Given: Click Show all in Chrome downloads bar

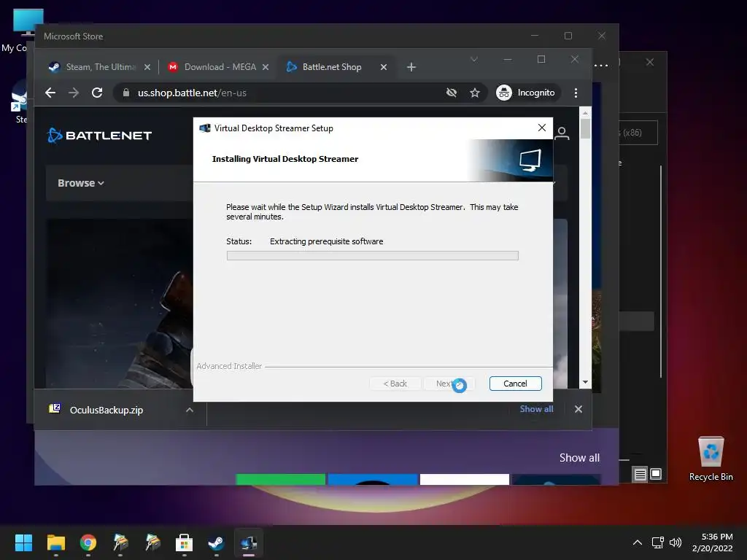Looking at the screenshot, I should (536, 409).
